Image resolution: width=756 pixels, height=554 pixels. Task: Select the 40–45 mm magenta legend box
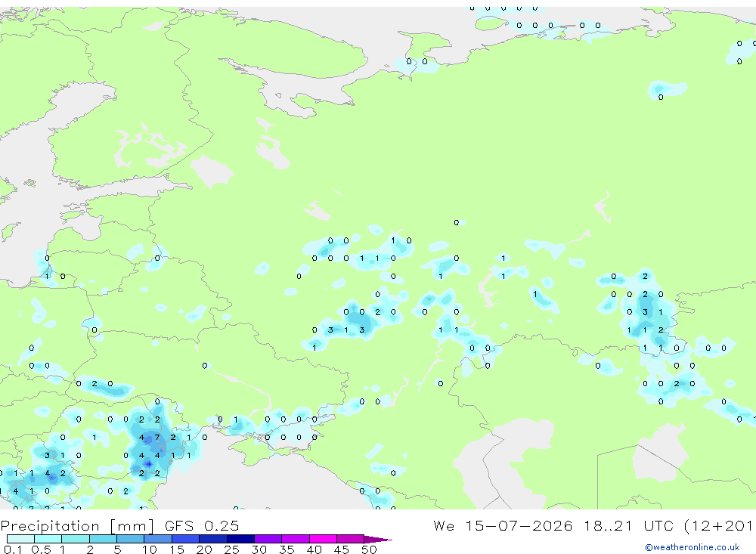(x=323, y=539)
